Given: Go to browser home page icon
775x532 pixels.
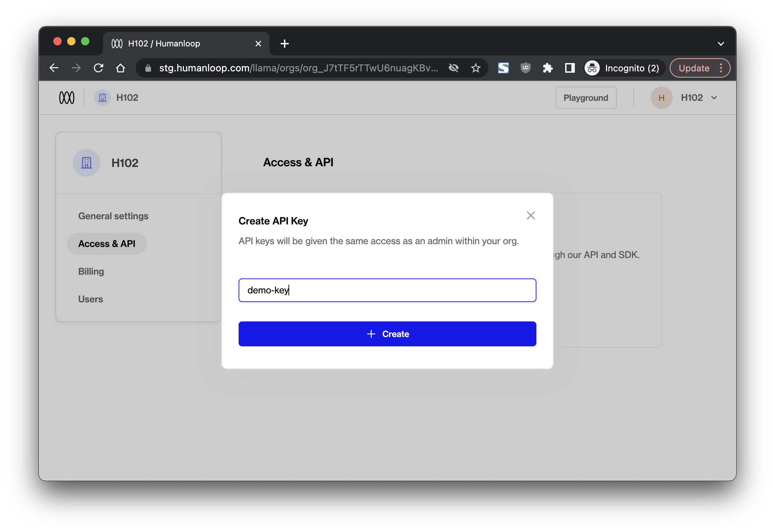Looking at the screenshot, I should pyautogui.click(x=121, y=68).
